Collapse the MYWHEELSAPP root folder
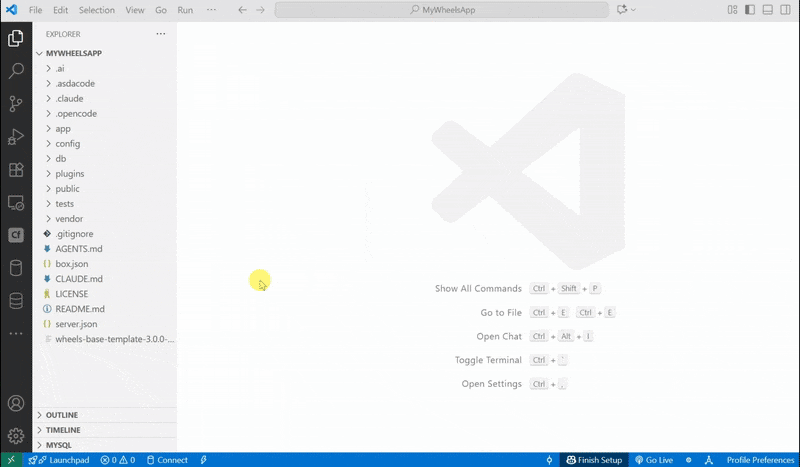 point(105,53)
